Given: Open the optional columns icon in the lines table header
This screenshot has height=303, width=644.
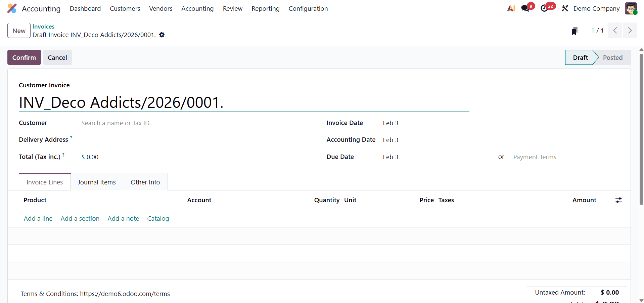Looking at the screenshot, I should click(x=619, y=200).
